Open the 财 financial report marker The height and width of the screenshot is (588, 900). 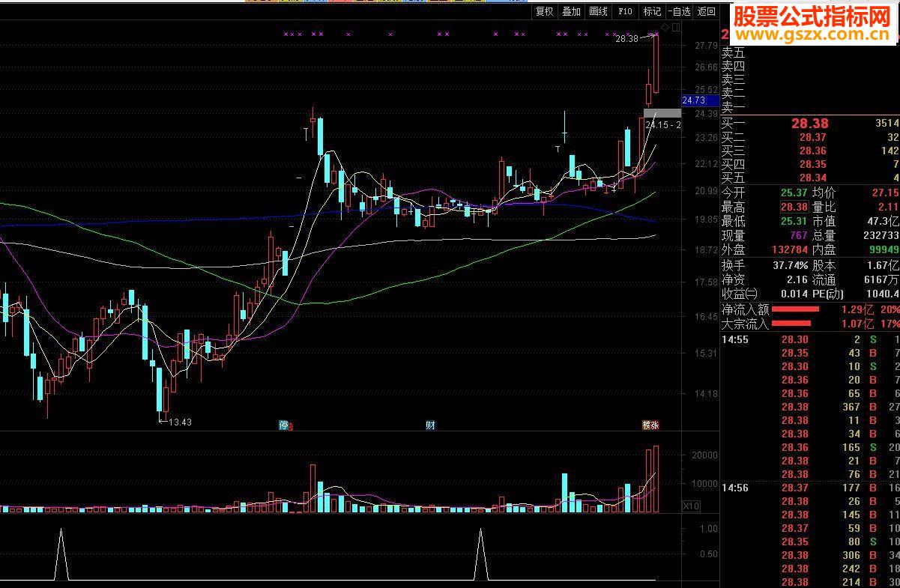430,425
